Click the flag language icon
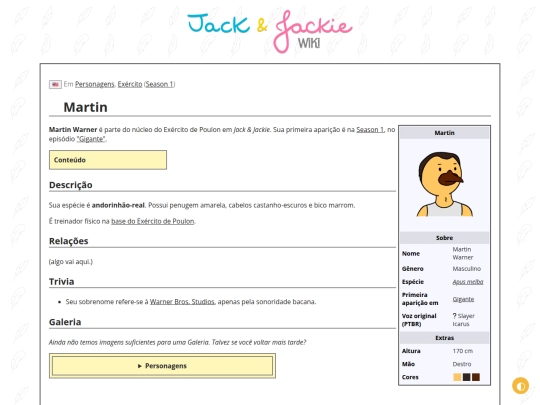The width and height of the screenshot is (540, 405). coord(55,84)
